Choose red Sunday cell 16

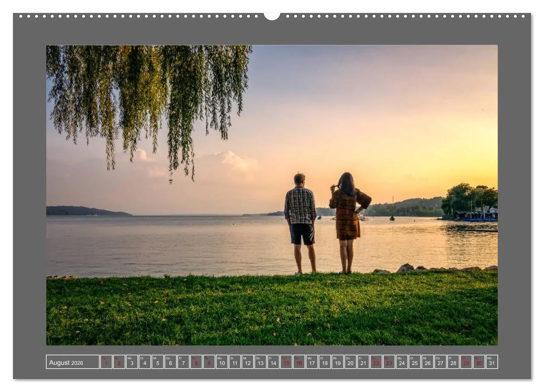[x=299, y=362]
